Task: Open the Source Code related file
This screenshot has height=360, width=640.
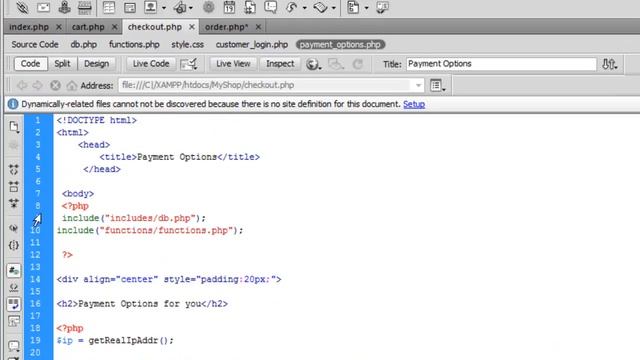Action: (x=35, y=44)
